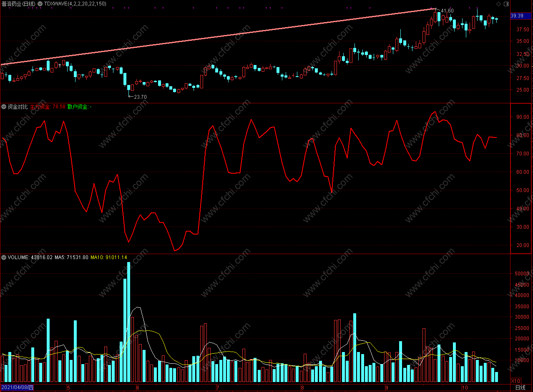Click month 7 on the time axis

[217, 388]
